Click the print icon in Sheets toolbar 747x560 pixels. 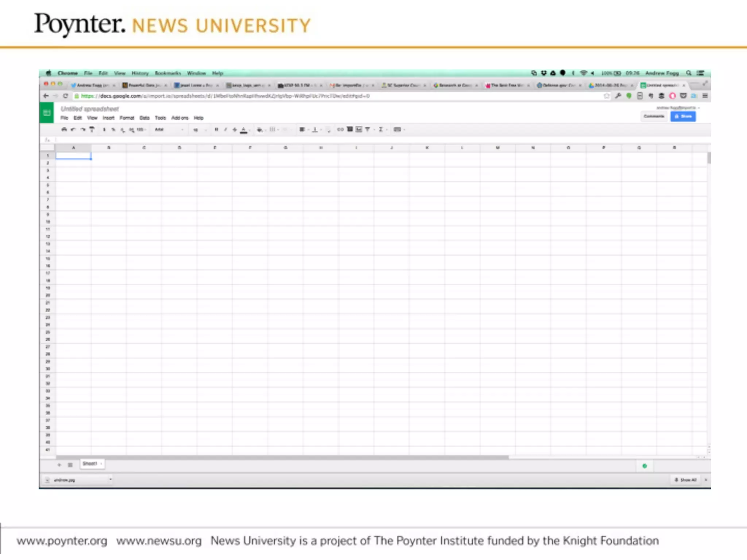coord(64,129)
